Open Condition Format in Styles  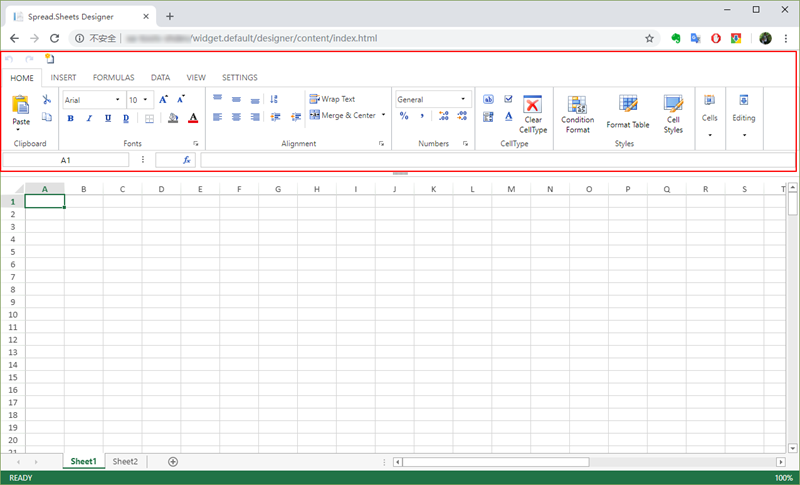click(x=577, y=106)
